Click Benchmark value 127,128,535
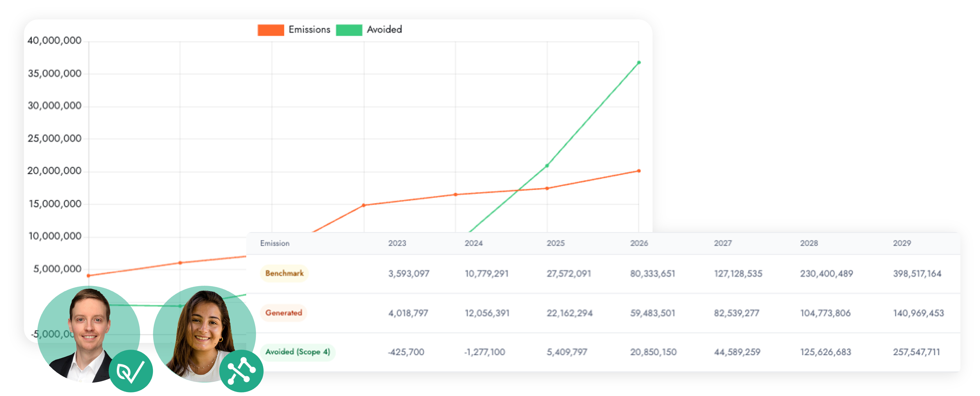The image size is (980, 396). pyautogui.click(x=738, y=274)
